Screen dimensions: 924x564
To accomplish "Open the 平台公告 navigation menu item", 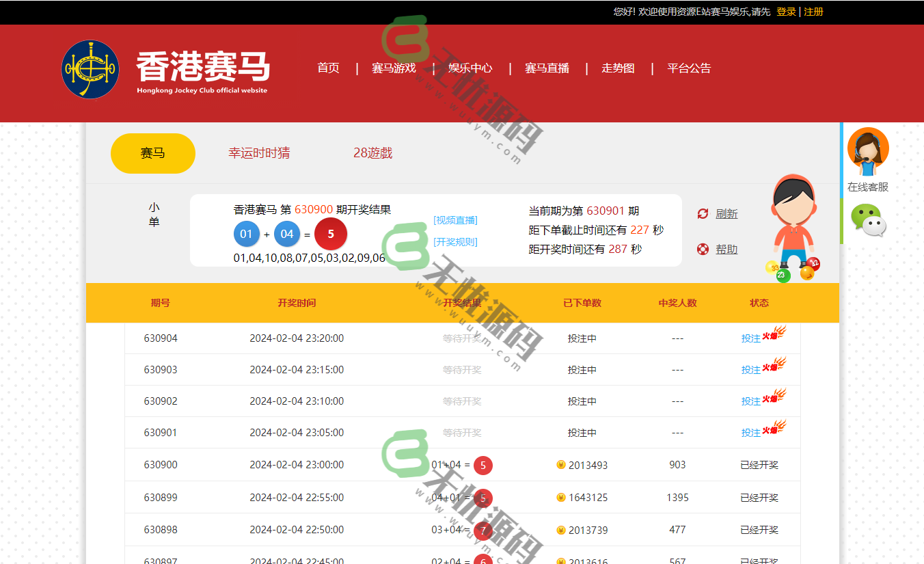I will click(688, 68).
